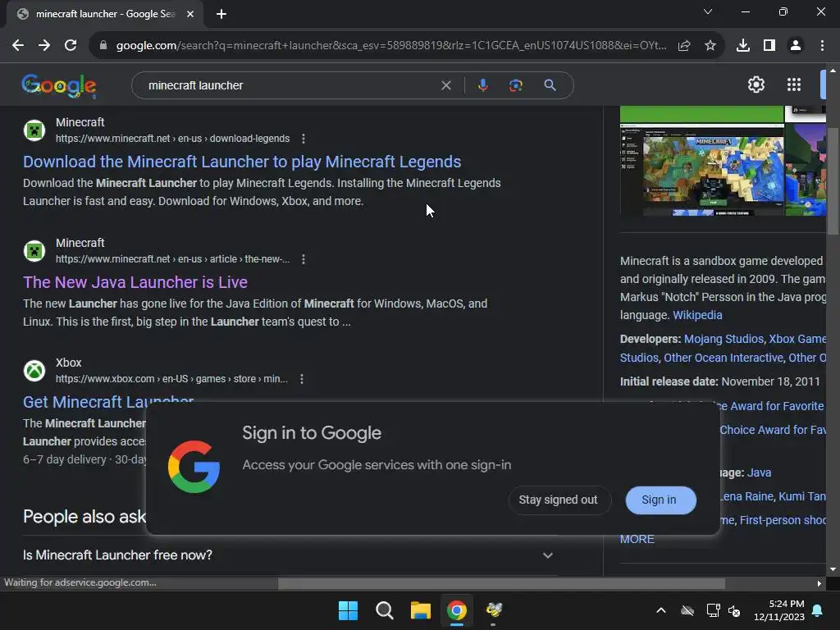Open the tab search chevron in the title bar
The height and width of the screenshot is (630, 840).
coord(708,11)
